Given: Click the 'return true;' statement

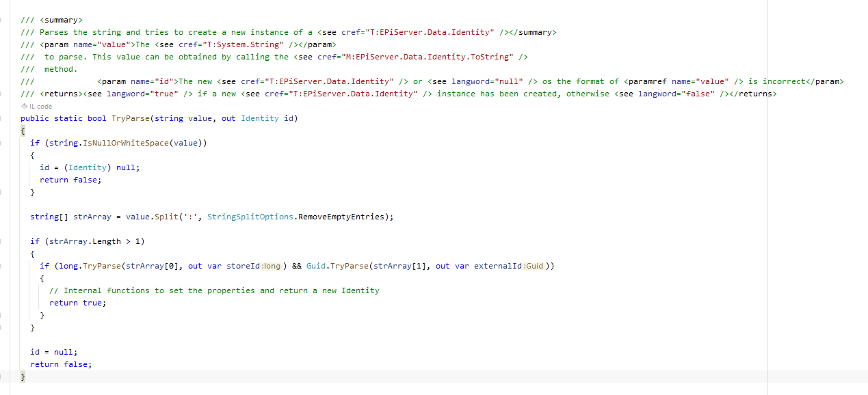Looking at the screenshot, I should coord(77,303).
